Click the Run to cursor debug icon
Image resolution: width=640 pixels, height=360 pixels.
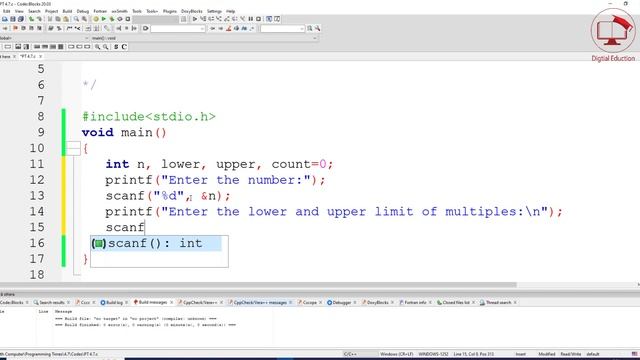[203, 19]
